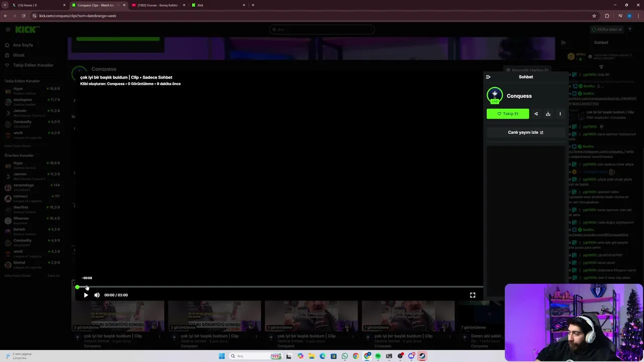Screen dimensions: 644x362
Task: Toggle Kick sidebar hamburger menu
Action: pyautogui.click(x=8, y=30)
